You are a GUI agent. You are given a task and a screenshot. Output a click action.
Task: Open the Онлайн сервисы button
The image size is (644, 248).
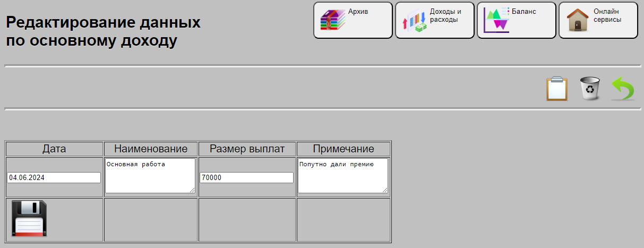[598, 20]
